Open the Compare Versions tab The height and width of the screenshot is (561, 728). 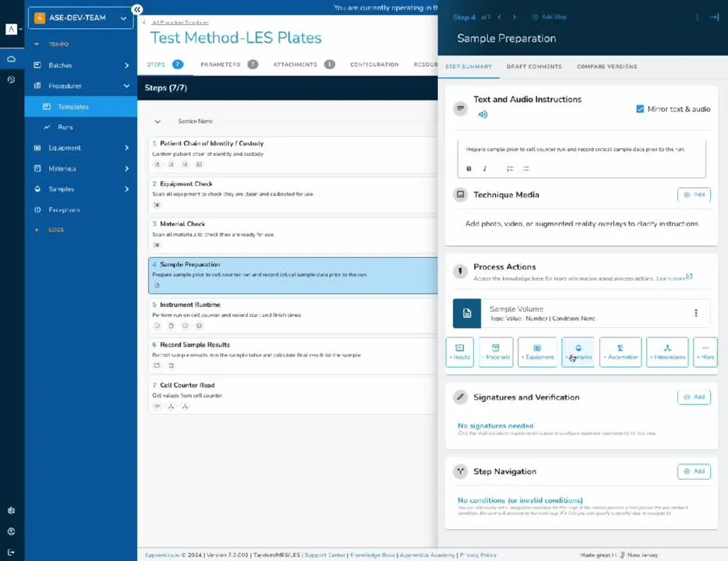607,67
